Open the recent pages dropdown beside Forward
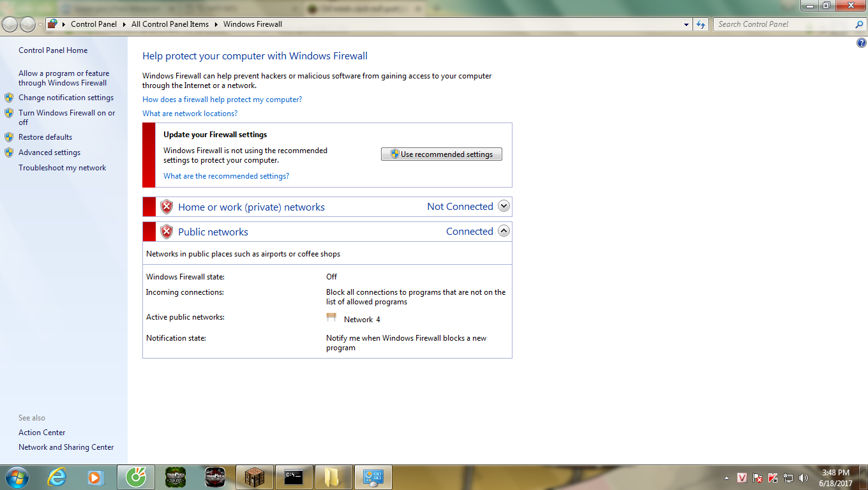This screenshot has width=868, height=490. [41, 24]
